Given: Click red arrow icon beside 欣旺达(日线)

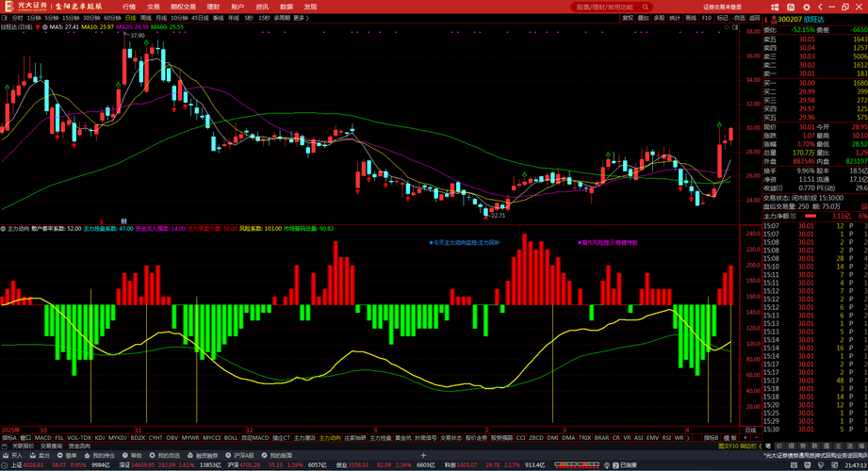Looking at the screenshot, I should 38,26.
